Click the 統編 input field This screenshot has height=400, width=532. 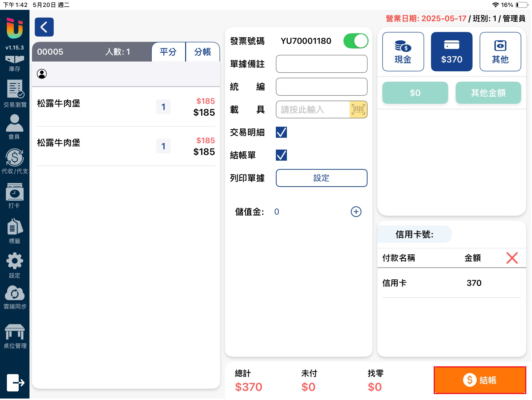coord(321,87)
